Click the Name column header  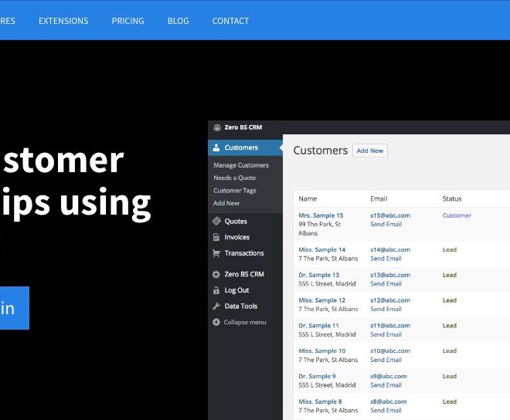[x=308, y=198]
